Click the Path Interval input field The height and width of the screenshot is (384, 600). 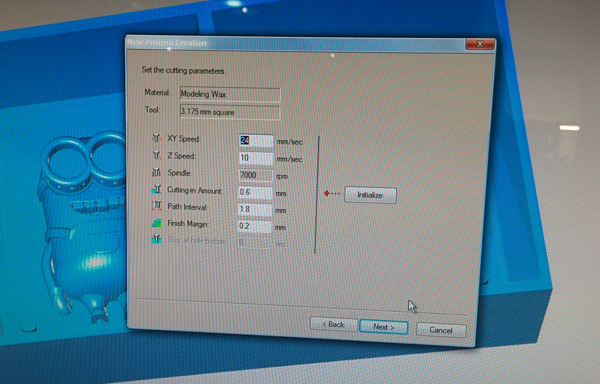coord(255,209)
